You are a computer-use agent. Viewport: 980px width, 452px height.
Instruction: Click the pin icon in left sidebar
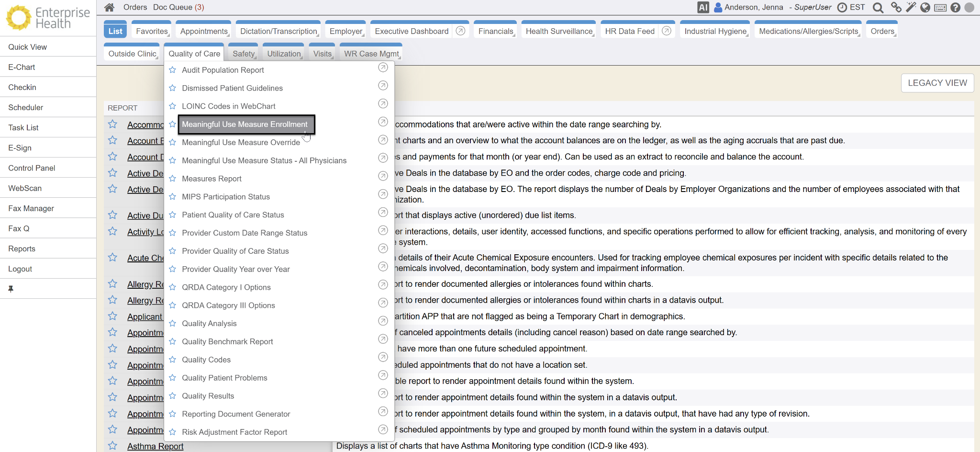click(11, 289)
